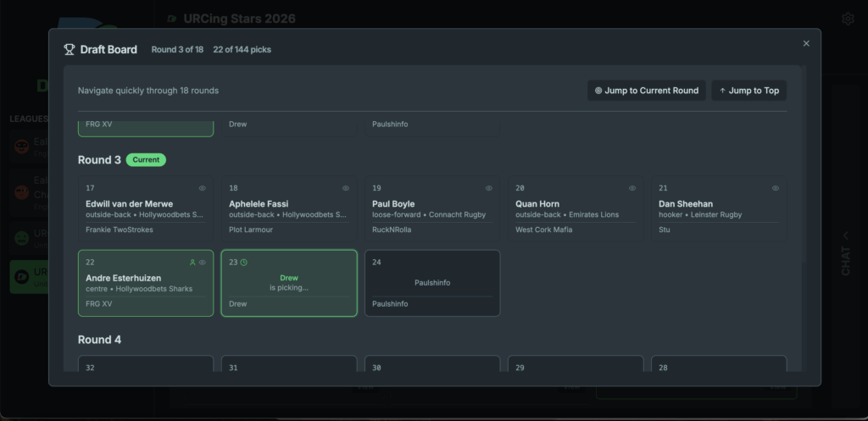868x421 pixels.
Task: Close the Draft Board dialog
Action: pos(806,43)
